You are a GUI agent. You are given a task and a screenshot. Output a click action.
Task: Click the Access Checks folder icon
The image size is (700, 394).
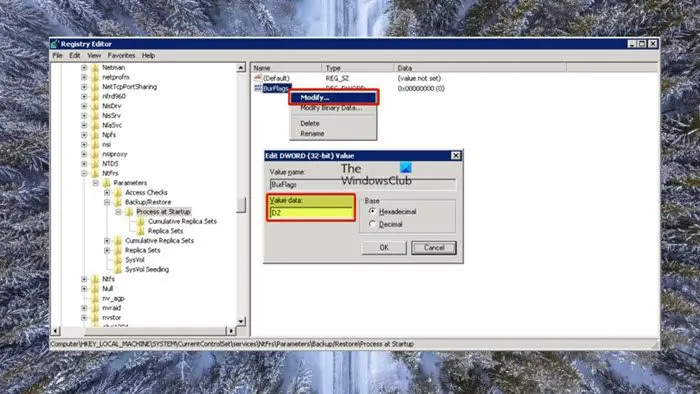tap(118, 192)
